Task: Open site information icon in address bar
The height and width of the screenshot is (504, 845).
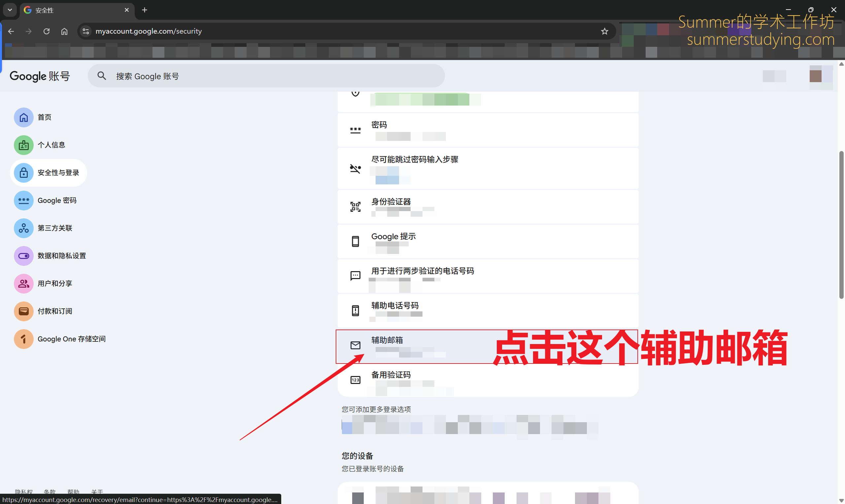Action: click(86, 31)
